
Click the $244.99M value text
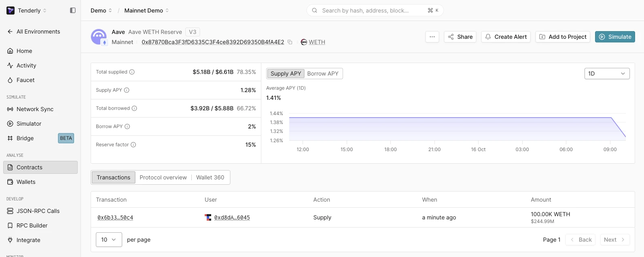coord(542,221)
